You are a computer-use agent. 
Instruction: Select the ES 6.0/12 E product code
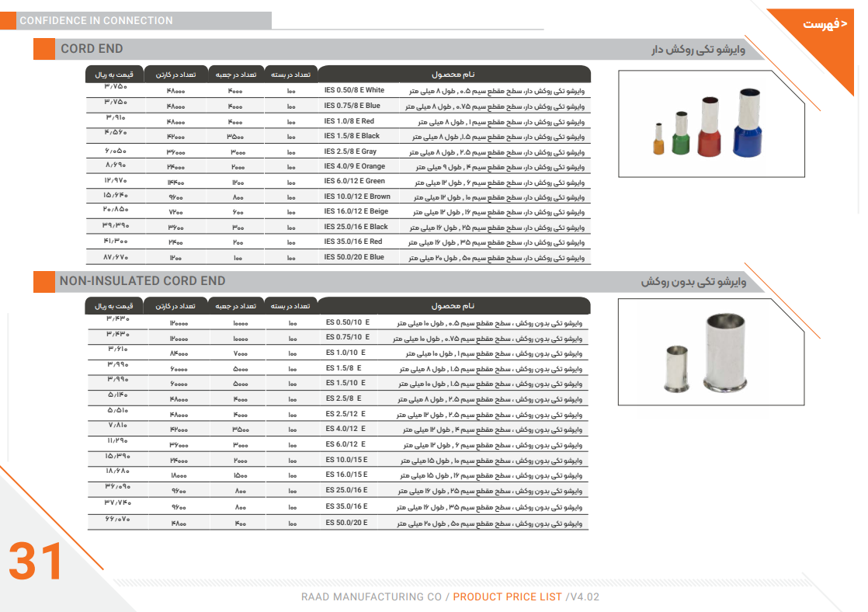tap(345, 444)
